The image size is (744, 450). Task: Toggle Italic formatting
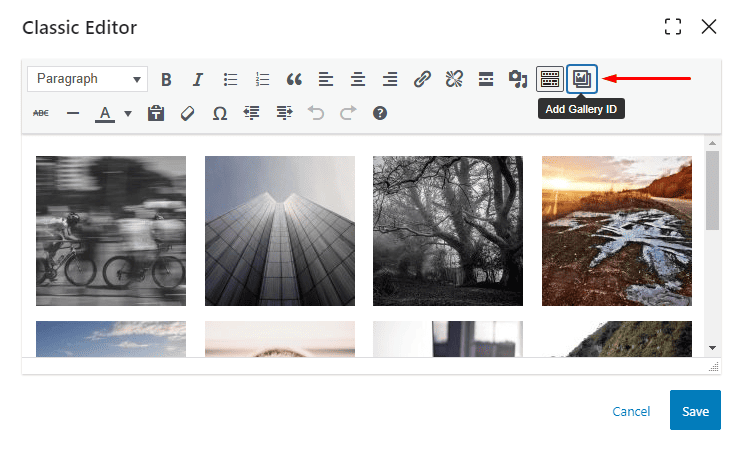tap(198, 79)
